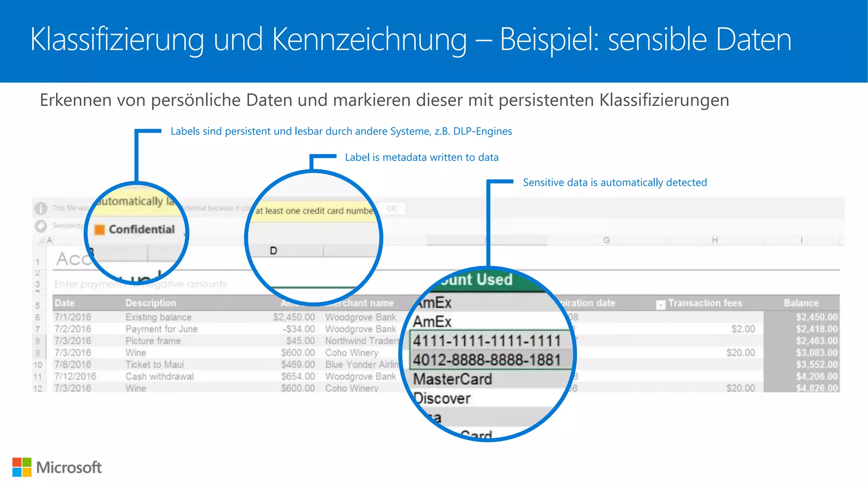Click the $2,418.00 balance cell
The height and width of the screenshot is (488, 868).
click(817, 329)
